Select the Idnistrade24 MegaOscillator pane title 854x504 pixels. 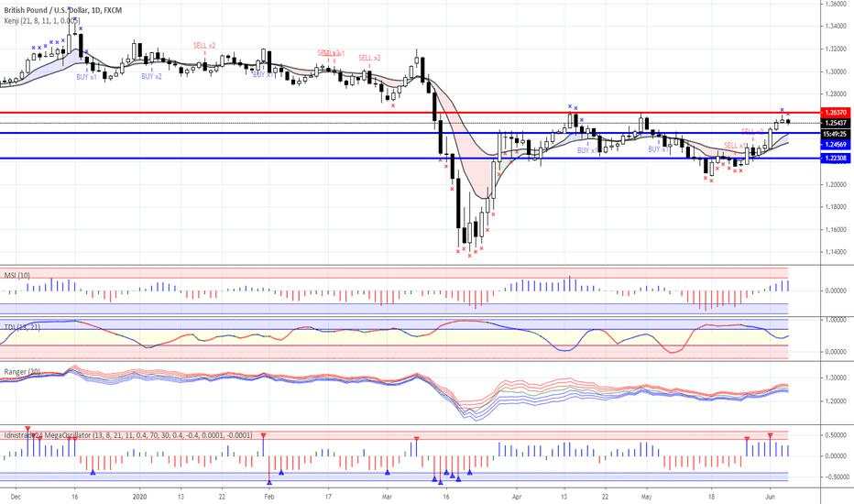[x=128, y=435]
